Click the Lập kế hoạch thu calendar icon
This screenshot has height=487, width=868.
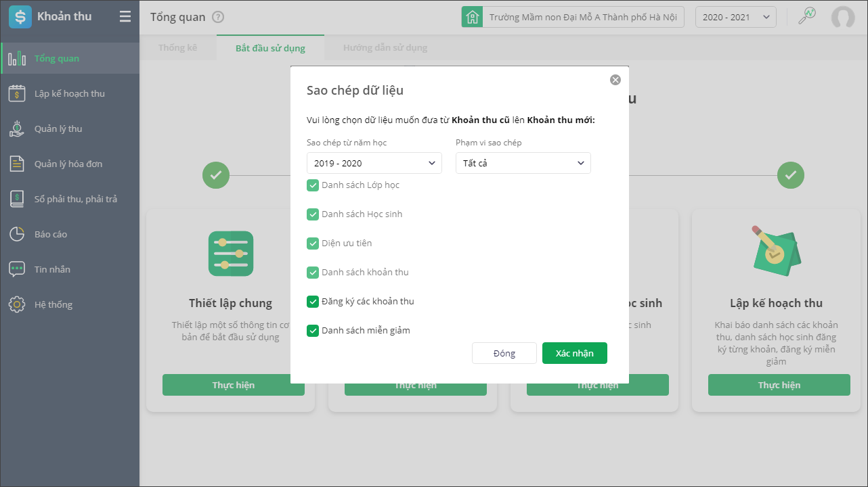click(x=17, y=93)
